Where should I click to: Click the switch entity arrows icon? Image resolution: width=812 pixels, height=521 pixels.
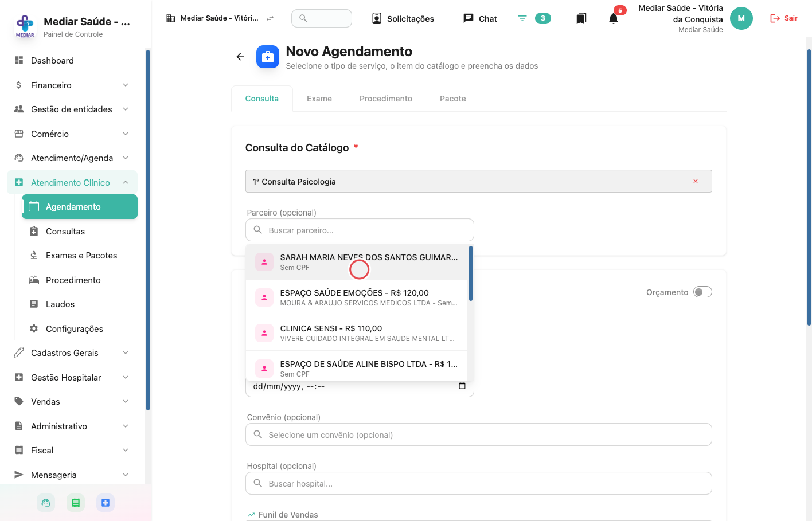point(270,18)
